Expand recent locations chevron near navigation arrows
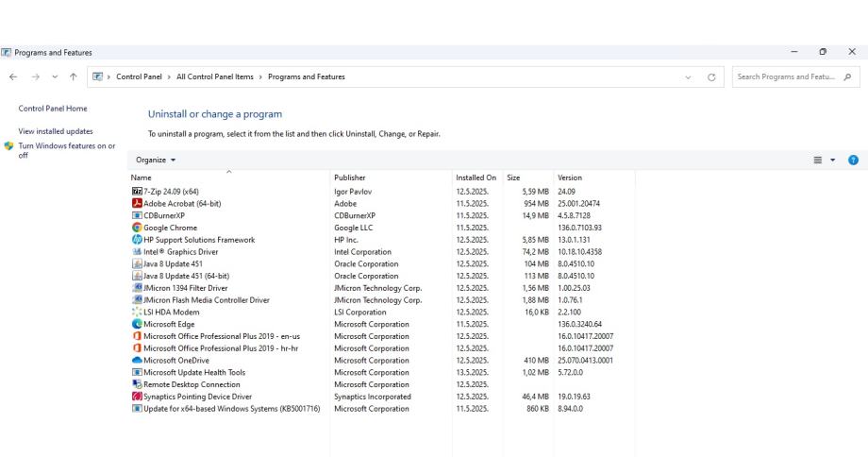The height and width of the screenshot is (457, 868). tap(55, 76)
